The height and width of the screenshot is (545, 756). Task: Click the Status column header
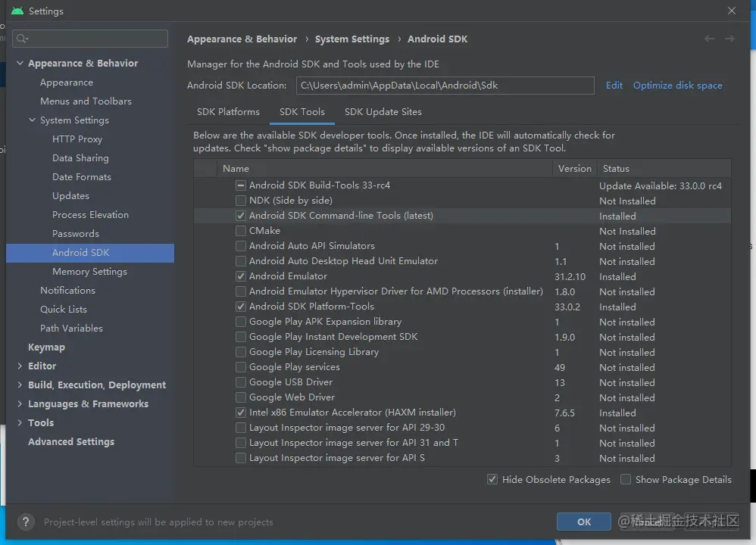[664, 169]
